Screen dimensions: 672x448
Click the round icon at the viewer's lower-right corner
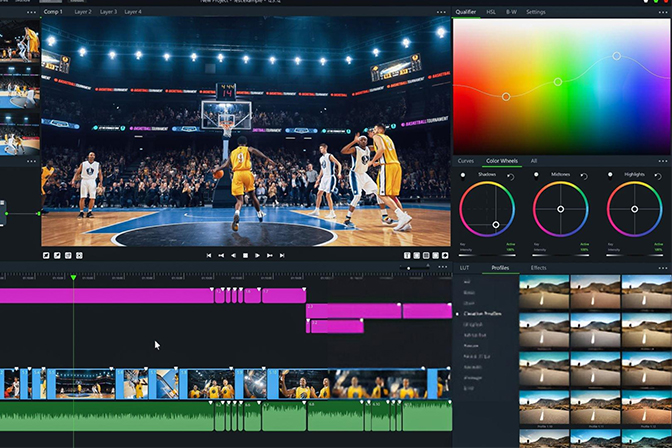coord(445,256)
